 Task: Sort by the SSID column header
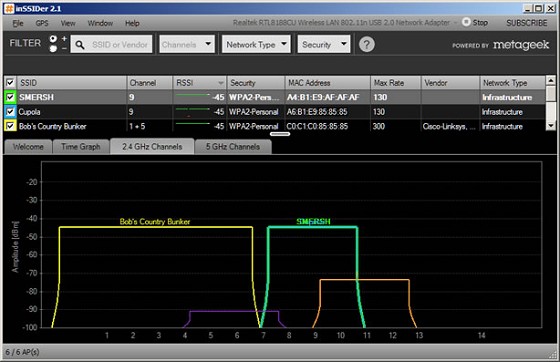click(72, 83)
